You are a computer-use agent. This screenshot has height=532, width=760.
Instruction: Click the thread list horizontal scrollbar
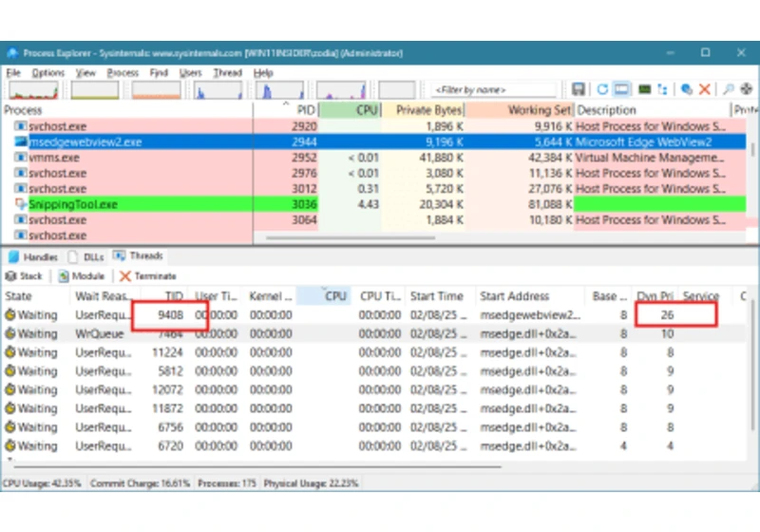click(257, 467)
